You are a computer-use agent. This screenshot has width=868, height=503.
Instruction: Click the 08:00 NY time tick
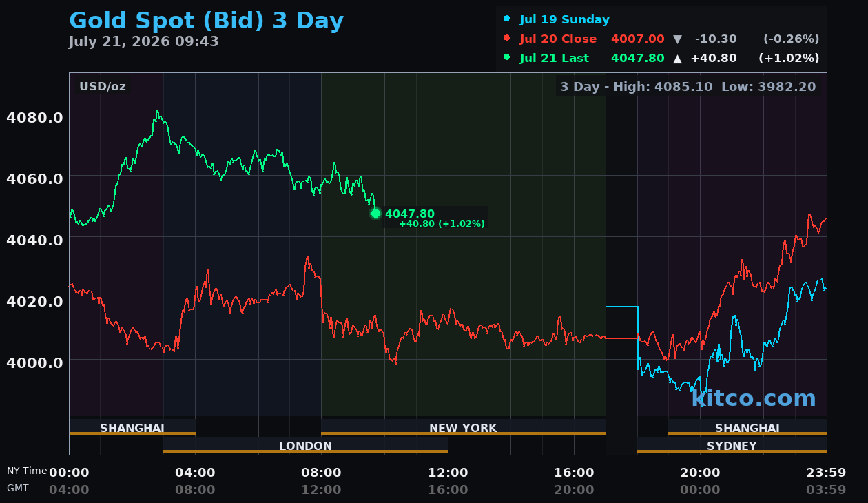(321, 473)
